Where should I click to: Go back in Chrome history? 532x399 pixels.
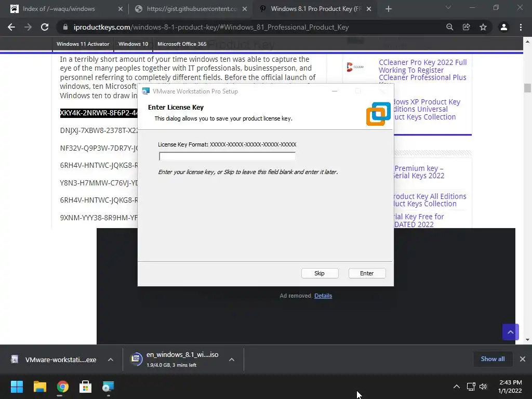pos(11,27)
